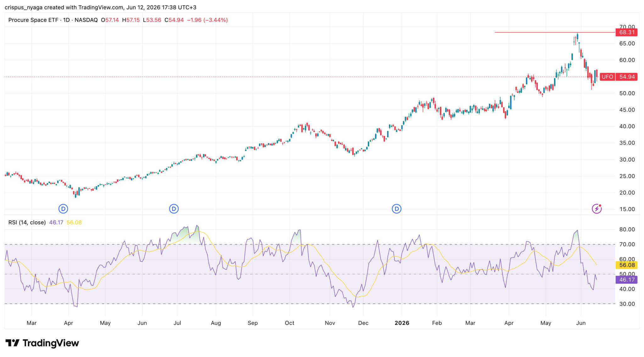Click 80.00 on the RSI scale
The width and height of the screenshot is (644, 357).
click(627, 229)
